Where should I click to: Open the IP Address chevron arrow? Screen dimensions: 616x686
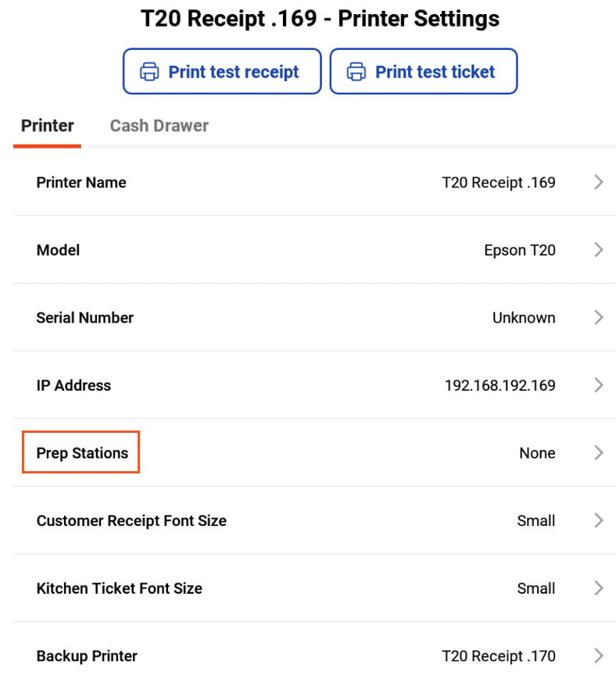599,385
